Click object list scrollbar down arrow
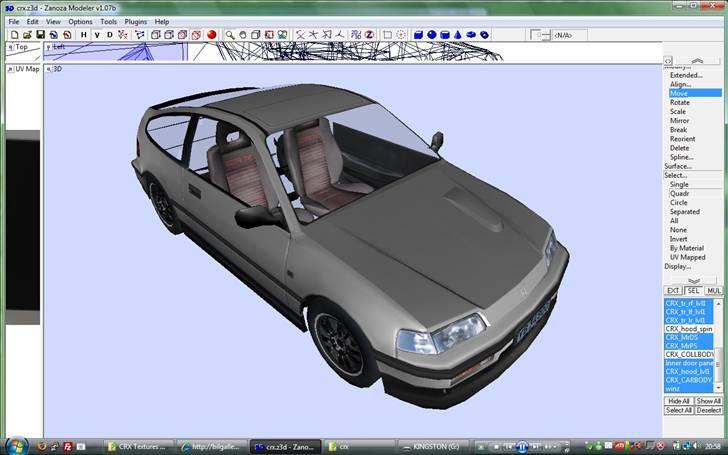Viewport: 728px width, 455px height. 718,388
